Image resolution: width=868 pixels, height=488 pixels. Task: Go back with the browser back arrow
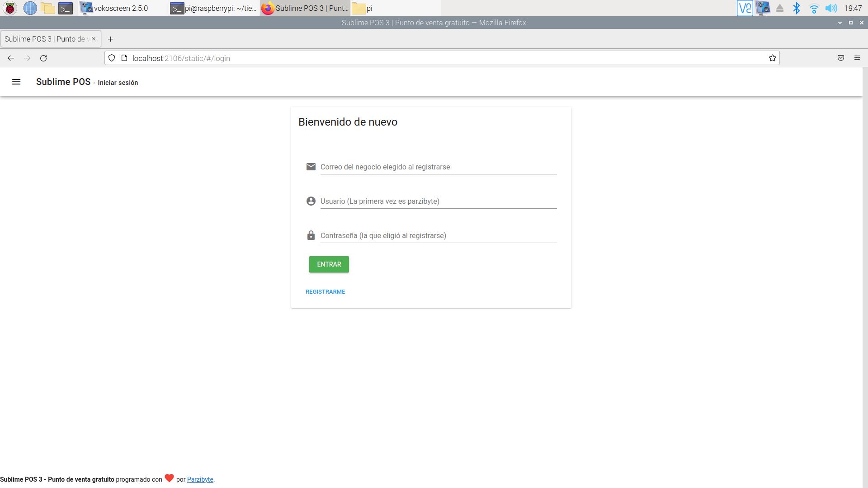point(11,58)
